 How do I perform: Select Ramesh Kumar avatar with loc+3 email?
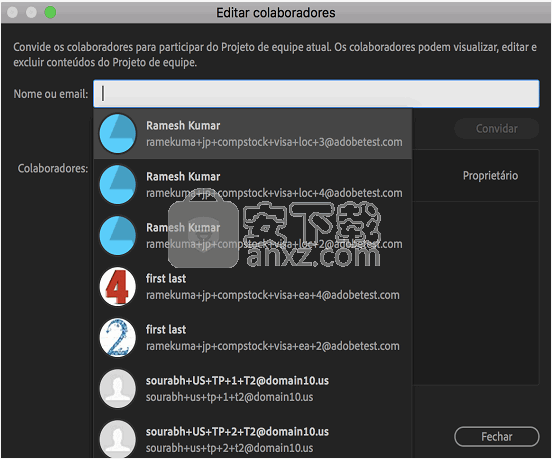point(118,133)
